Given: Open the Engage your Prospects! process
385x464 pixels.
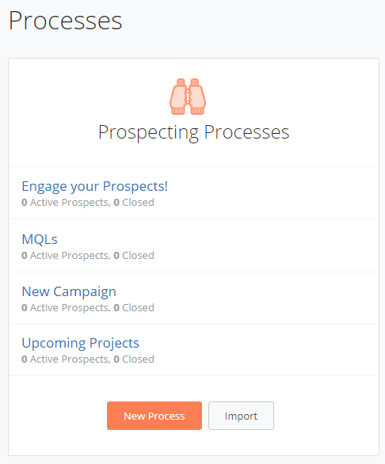Looking at the screenshot, I should pos(95,186).
